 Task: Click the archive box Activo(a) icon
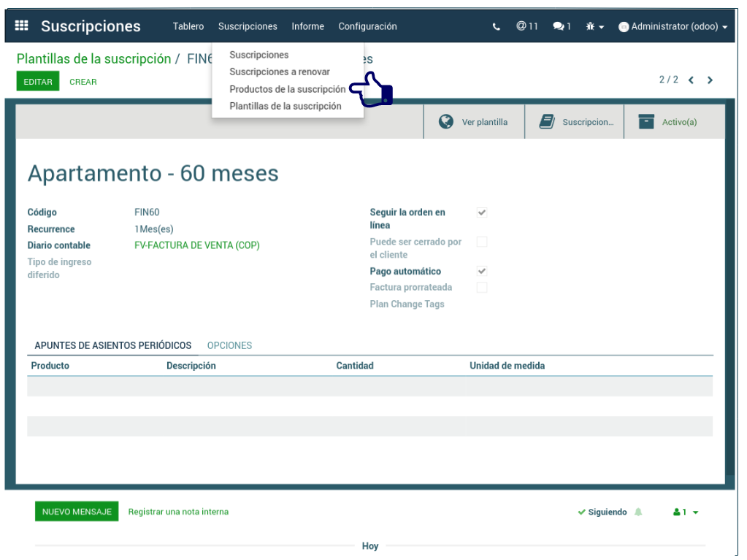point(646,122)
